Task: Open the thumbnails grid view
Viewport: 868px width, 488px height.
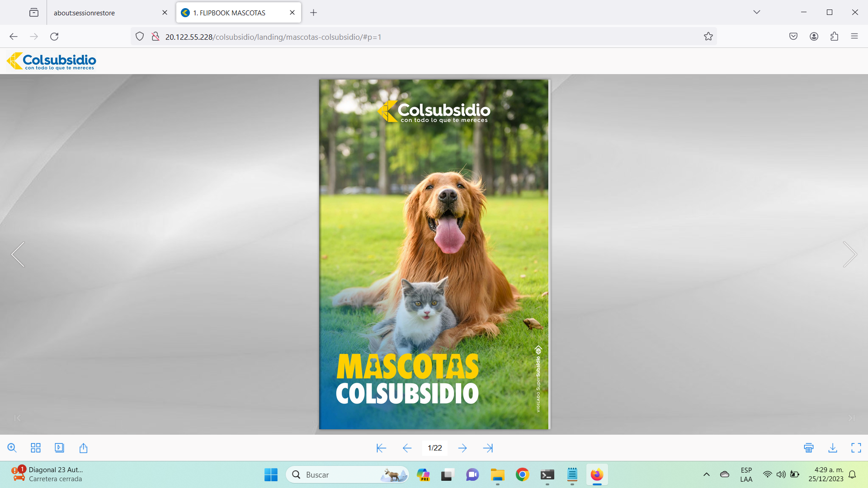Action: point(36,448)
